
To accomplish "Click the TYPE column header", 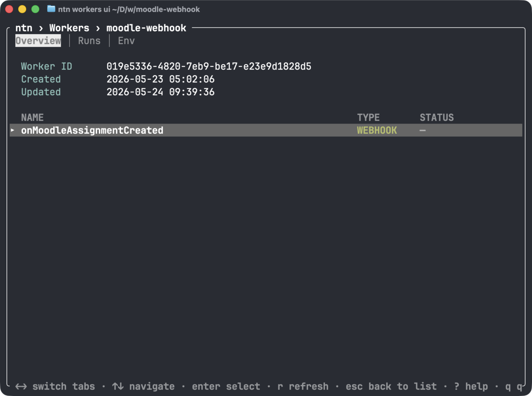I will [368, 117].
